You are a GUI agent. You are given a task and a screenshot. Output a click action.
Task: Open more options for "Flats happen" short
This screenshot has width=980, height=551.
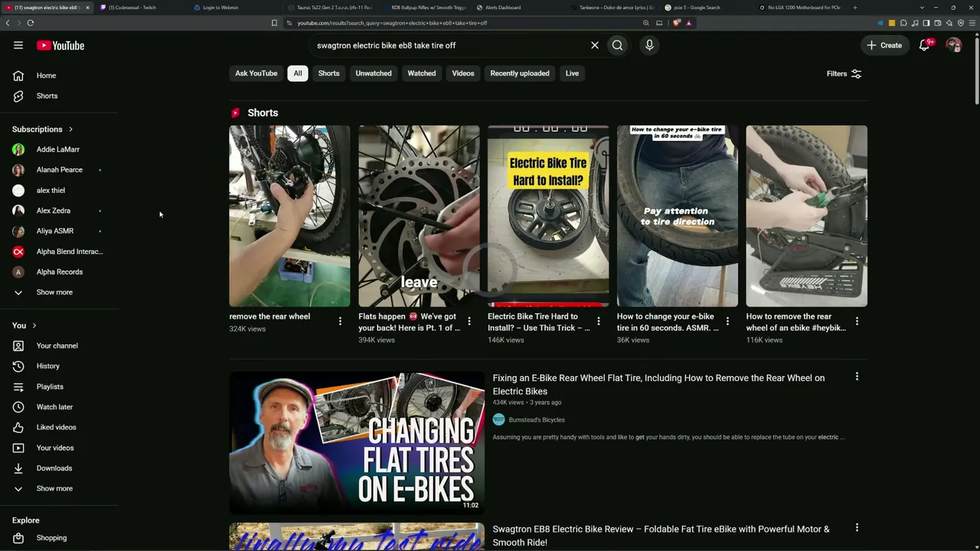point(469,321)
